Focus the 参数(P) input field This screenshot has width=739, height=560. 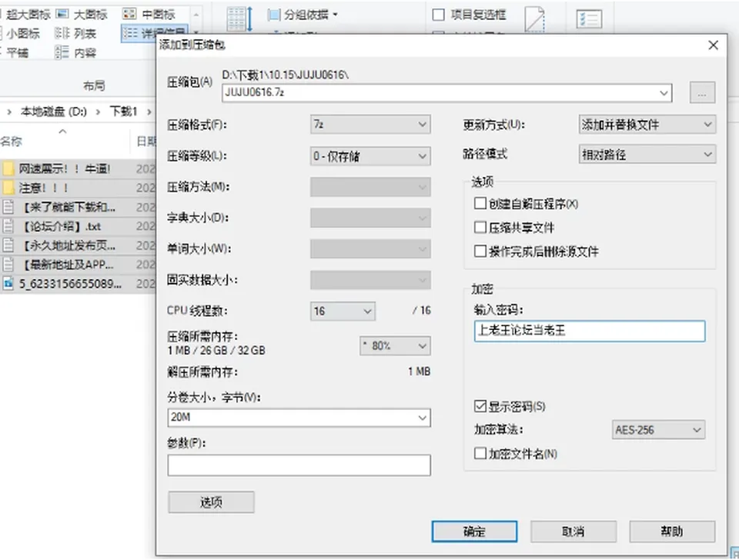pos(299,465)
